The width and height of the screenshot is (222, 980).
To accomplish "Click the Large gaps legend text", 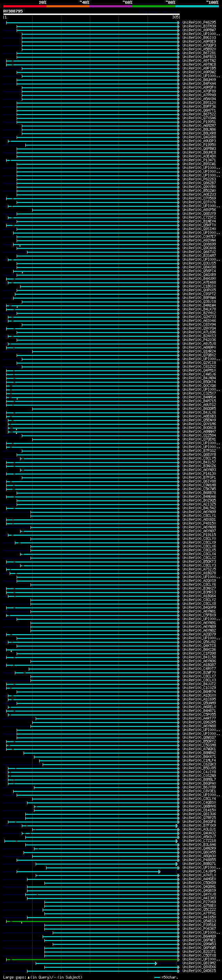I will [x=15, y=977].
